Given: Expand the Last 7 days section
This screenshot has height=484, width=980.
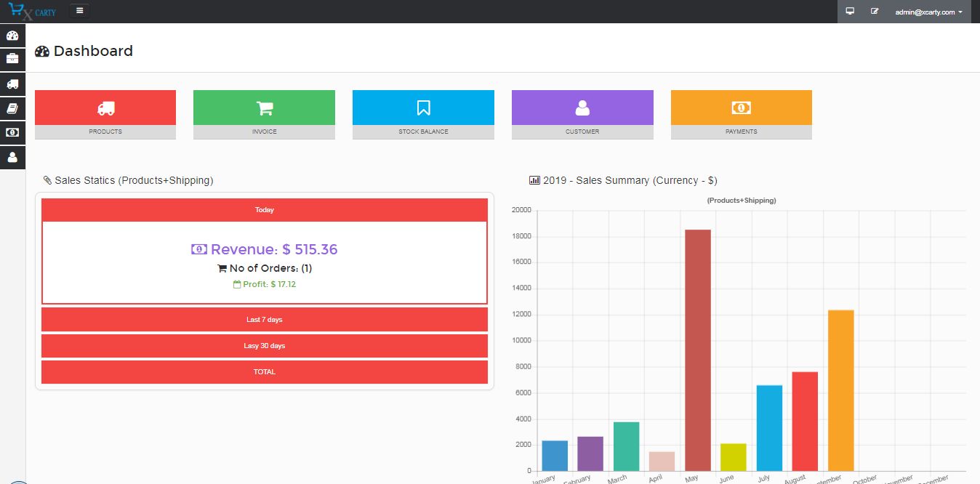Looking at the screenshot, I should point(264,320).
